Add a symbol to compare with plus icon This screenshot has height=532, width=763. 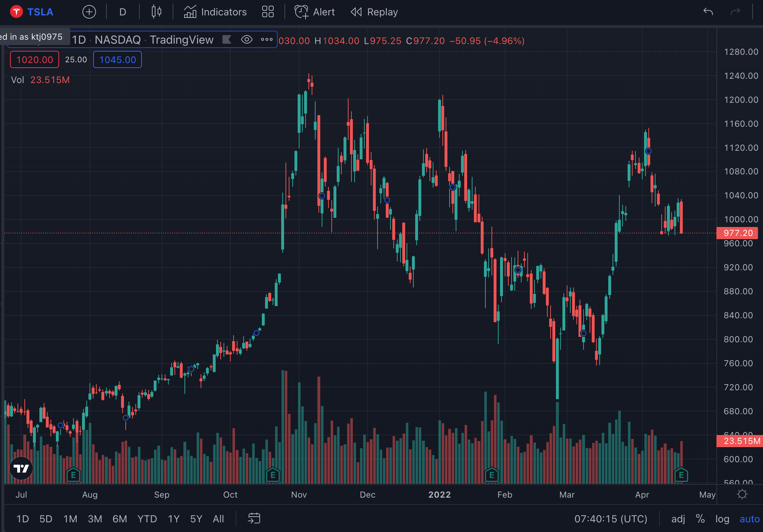click(89, 12)
